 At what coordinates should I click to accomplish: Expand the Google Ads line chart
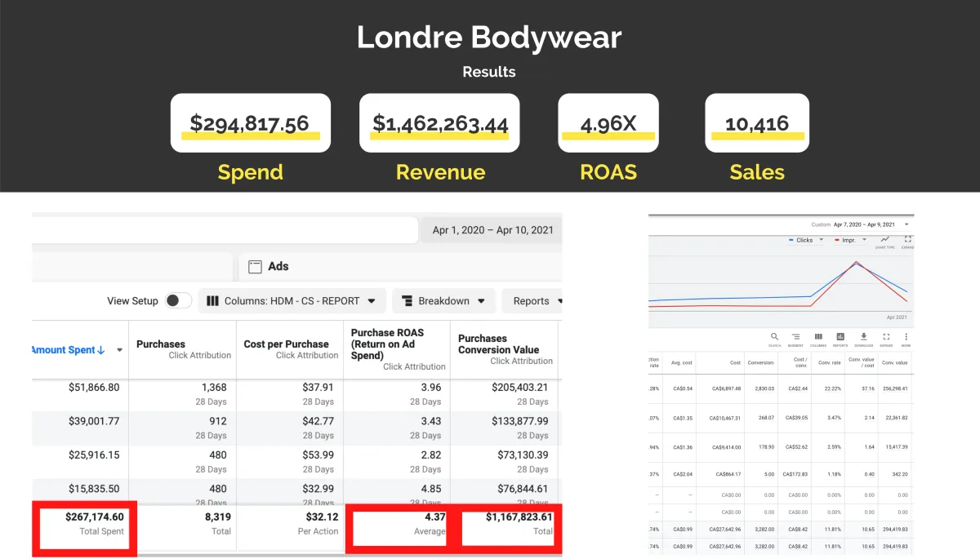tap(906, 243)
